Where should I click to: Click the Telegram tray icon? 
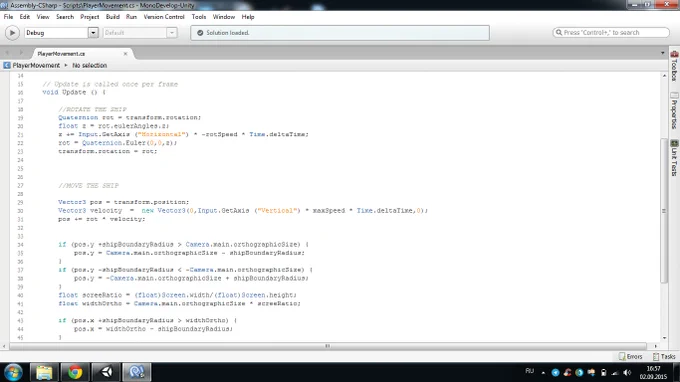click(x=555, y=372)
